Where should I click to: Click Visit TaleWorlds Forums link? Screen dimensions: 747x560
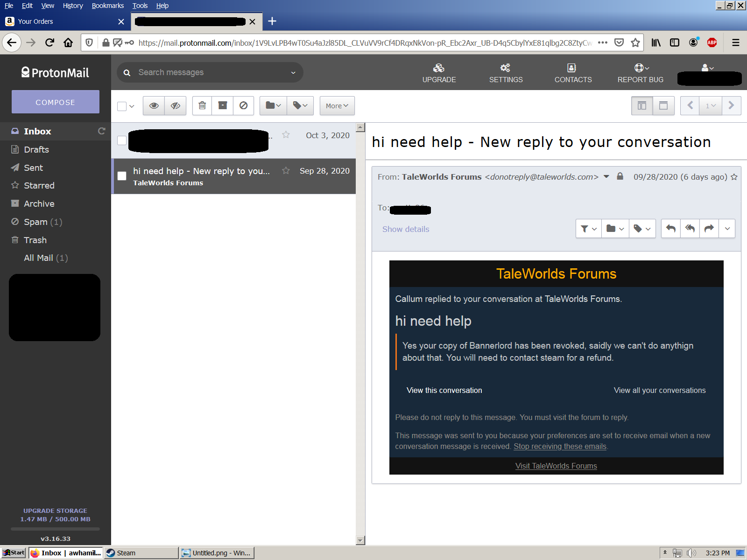click(x=556, y=466)
